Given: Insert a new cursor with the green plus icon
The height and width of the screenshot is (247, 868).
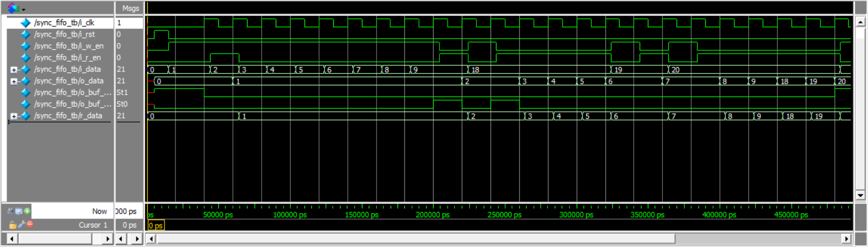Looking at the screenshot, I should 27,211.
